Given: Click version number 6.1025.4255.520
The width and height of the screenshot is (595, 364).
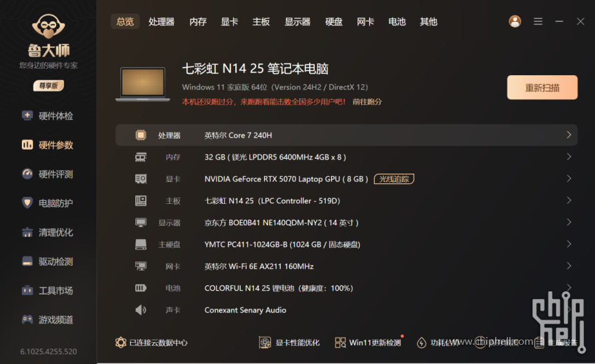Looking at the screenshot, I should pyautogui.click(x=48, y=352).
